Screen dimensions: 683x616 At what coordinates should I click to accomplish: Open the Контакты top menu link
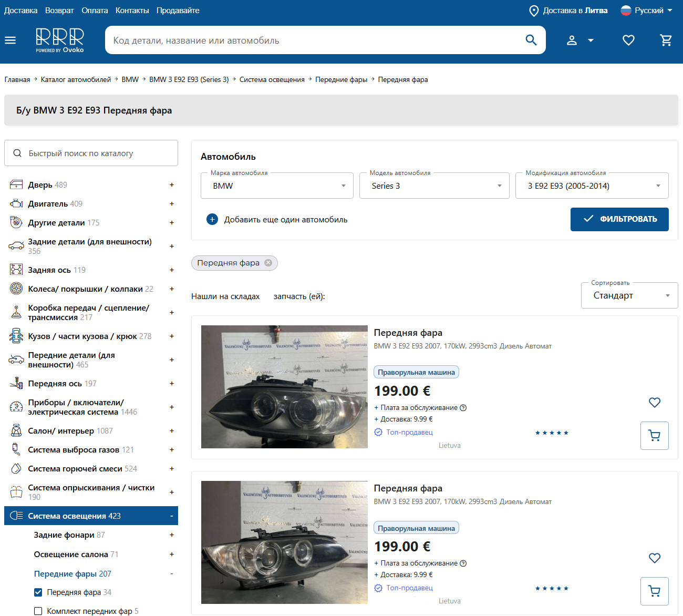(x=132, y=11)
